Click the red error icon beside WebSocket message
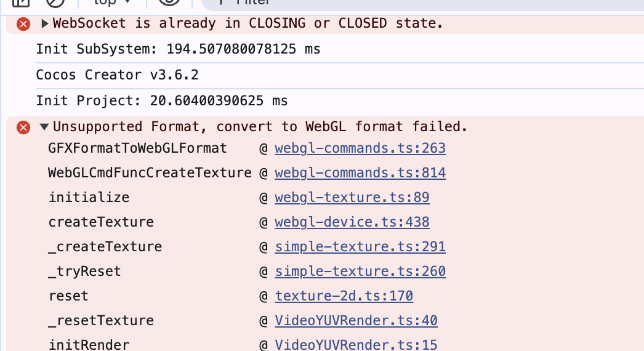Screen dimensions: 644x351 tap(23, 24)
